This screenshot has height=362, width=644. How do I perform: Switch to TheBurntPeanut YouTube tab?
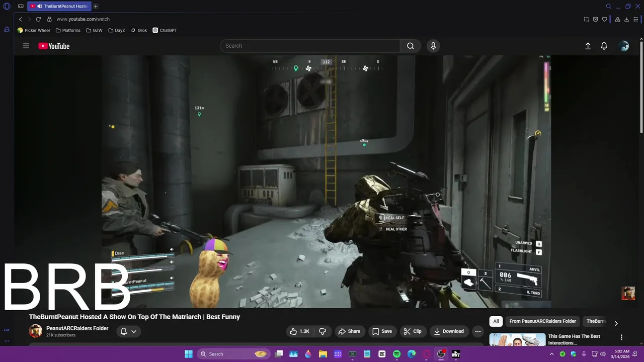tap(59, 7)
